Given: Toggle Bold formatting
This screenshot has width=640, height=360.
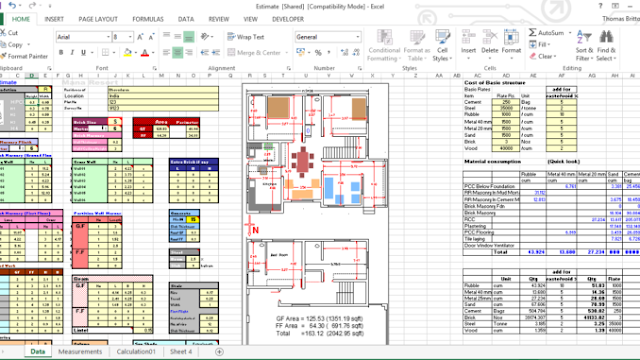Looking at the screenshot, I should (61, 53).
